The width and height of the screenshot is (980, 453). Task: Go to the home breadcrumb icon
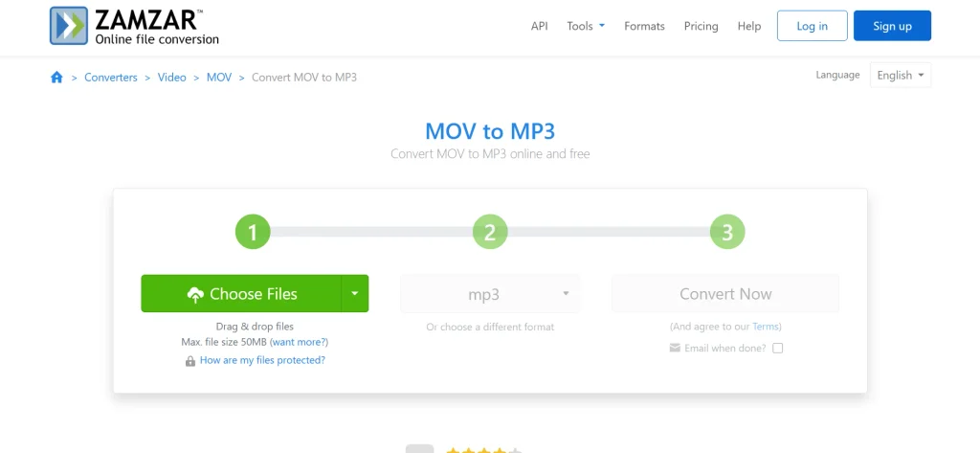pos(56,78)
